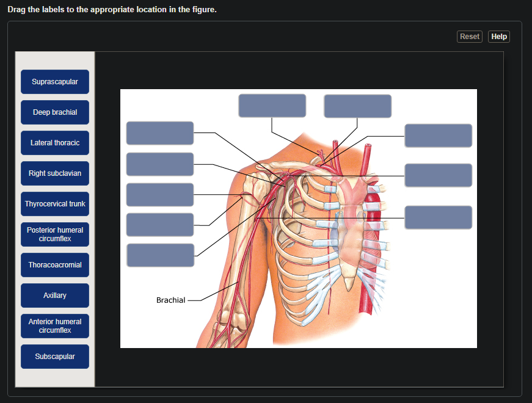Click the upper blank box on right side

(439, 136)
